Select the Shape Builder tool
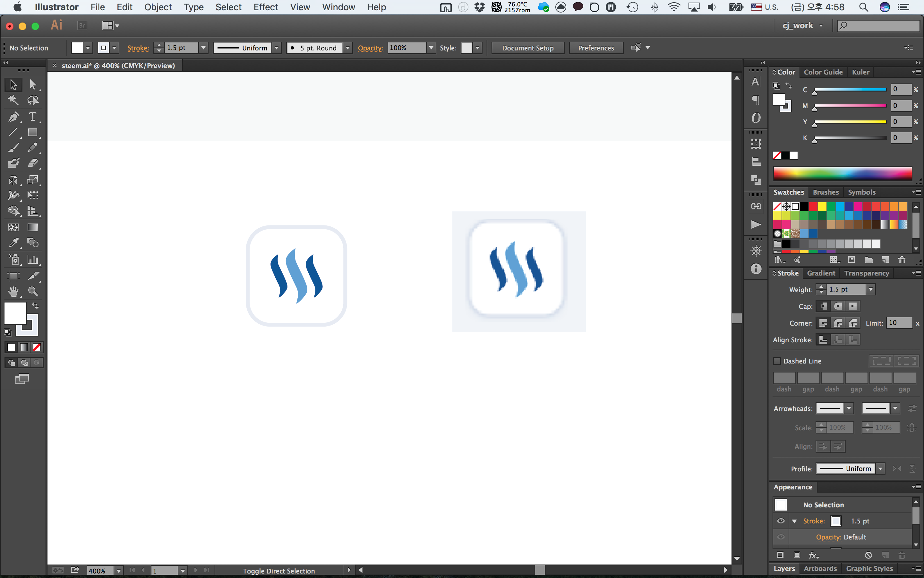This screenshot has width=924, height=578. [x=13, y=211]
